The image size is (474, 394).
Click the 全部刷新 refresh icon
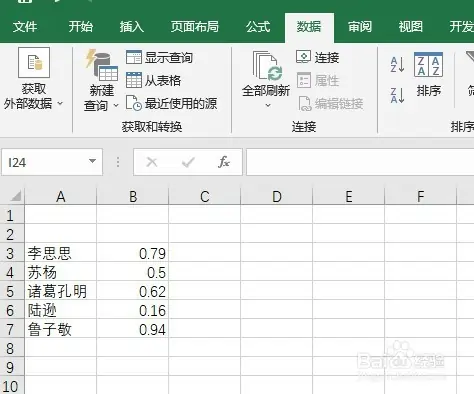pos(268,65)
